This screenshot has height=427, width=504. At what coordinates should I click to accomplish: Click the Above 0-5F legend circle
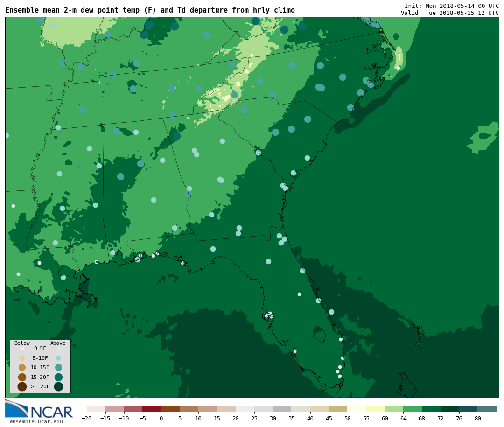click(x=58, y=348)
